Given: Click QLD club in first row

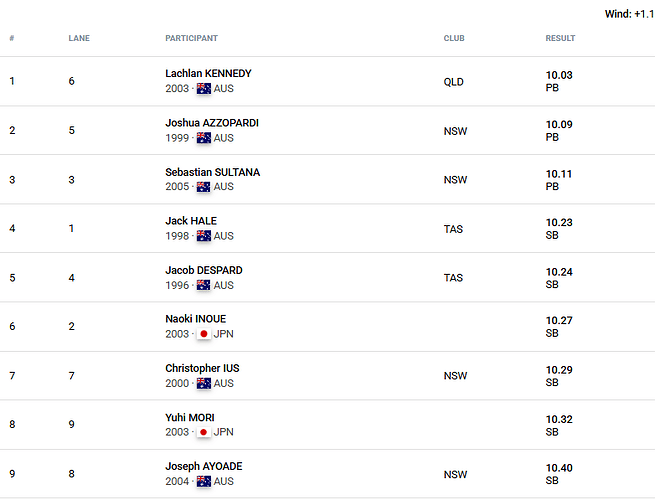Looking at the screenshot, I should click(454, 82).
